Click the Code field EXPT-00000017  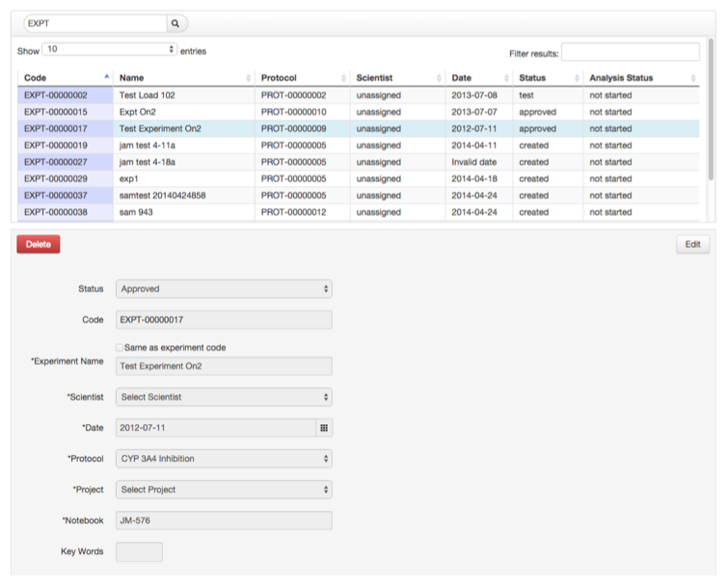(224, 320)
